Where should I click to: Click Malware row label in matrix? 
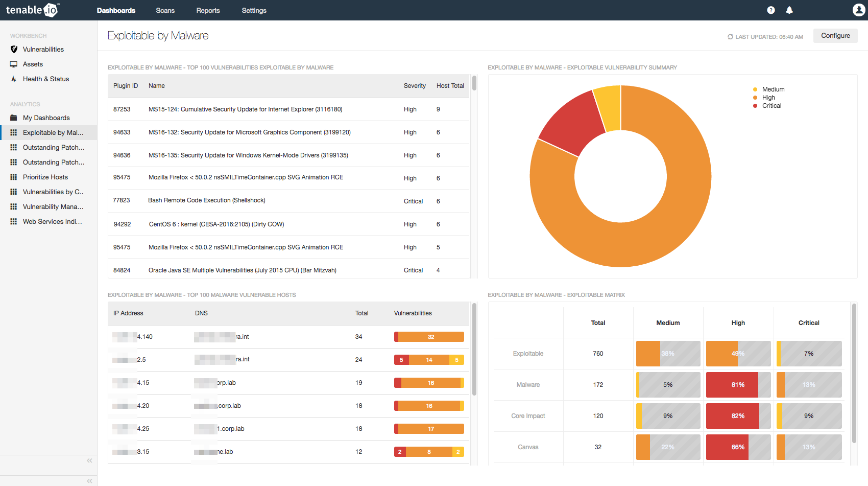[528, 385]
